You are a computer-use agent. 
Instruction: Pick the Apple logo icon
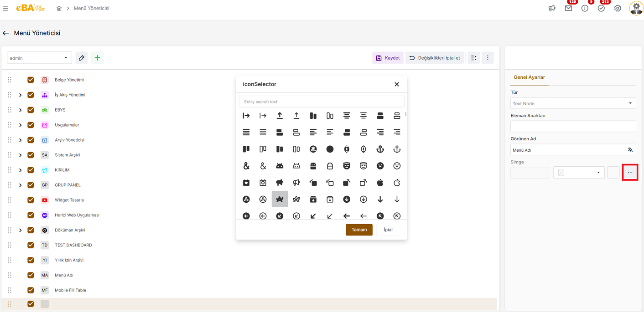click(x=380, y=183)
